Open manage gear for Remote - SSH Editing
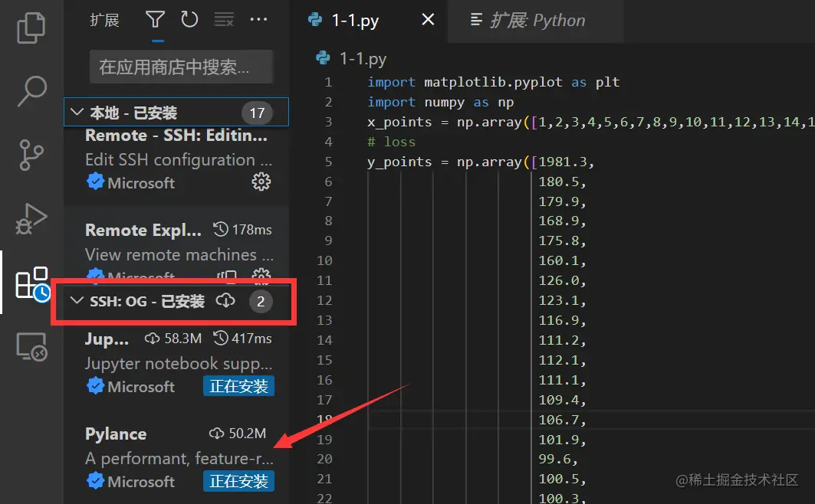Image resolution: width=815 pixels, height=504 pixels. pyautogui.click(x=261, y=182)
